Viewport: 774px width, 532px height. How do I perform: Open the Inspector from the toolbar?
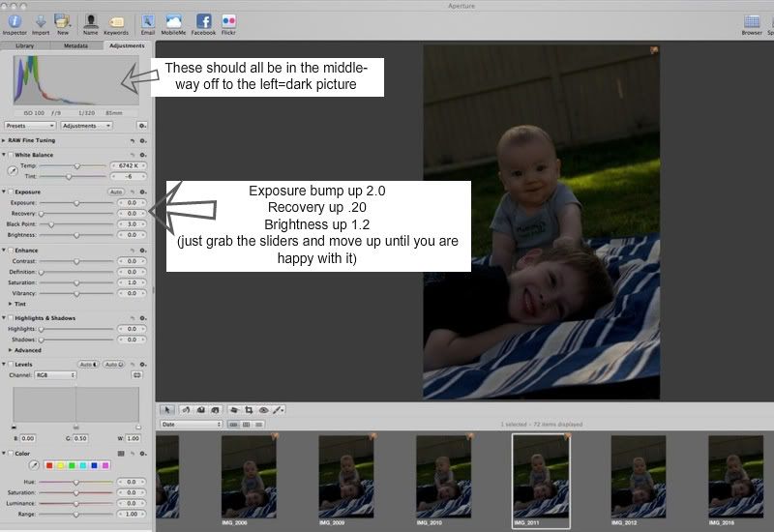pos(15,20)
